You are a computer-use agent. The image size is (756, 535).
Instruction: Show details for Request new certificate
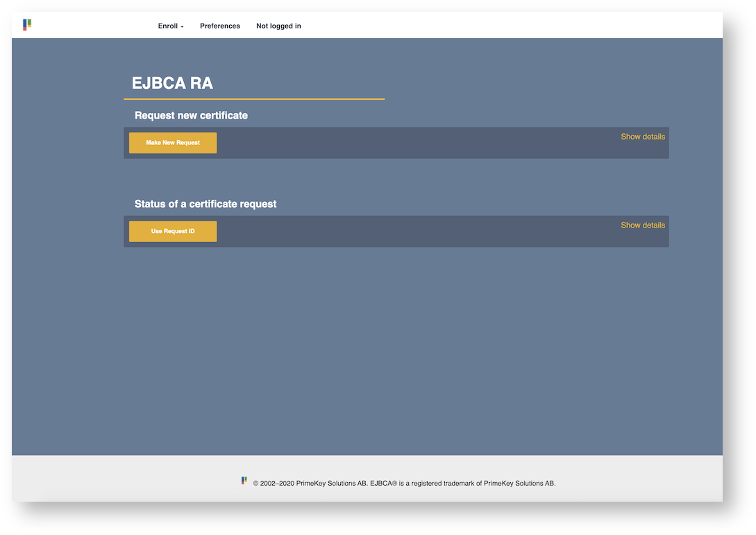click(642, 137)
